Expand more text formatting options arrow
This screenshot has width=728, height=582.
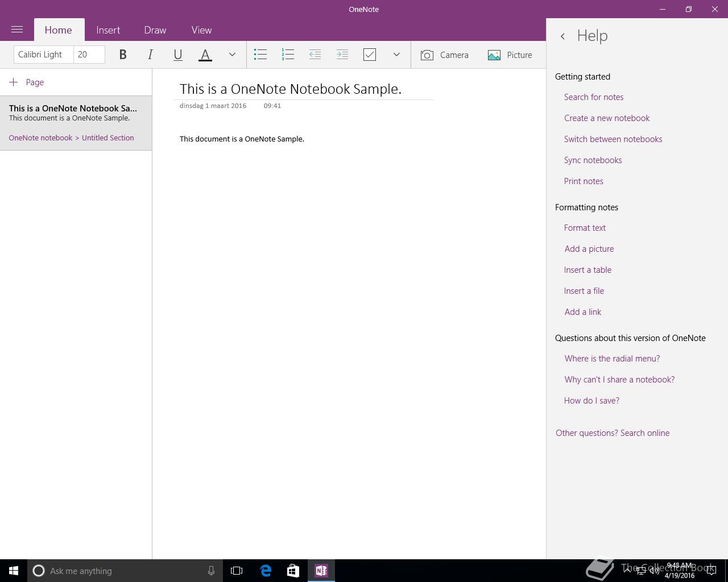click(x=232, y=55)
